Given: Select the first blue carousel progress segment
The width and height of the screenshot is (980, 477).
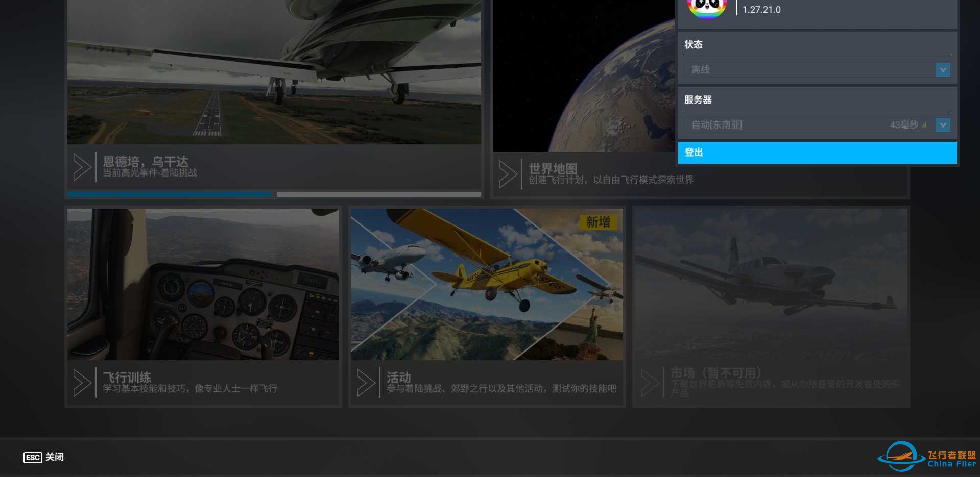Looking at the screenshot, I should pos(170,194).
